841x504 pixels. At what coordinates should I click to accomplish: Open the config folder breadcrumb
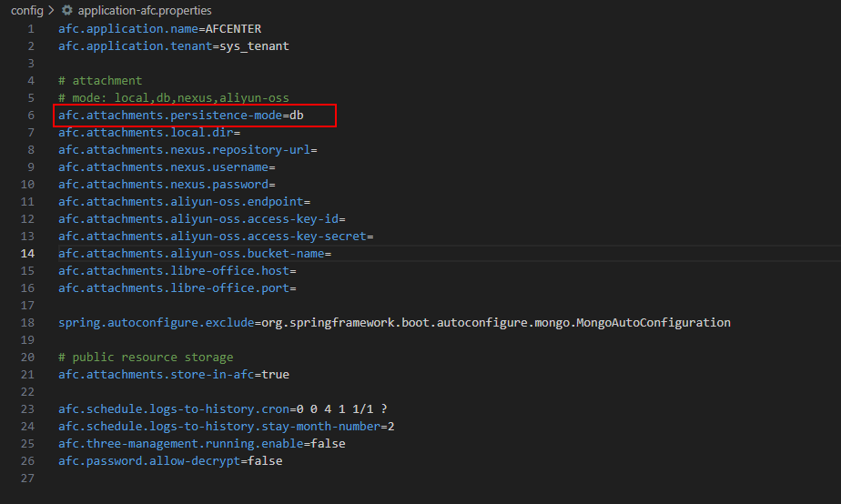26,11
